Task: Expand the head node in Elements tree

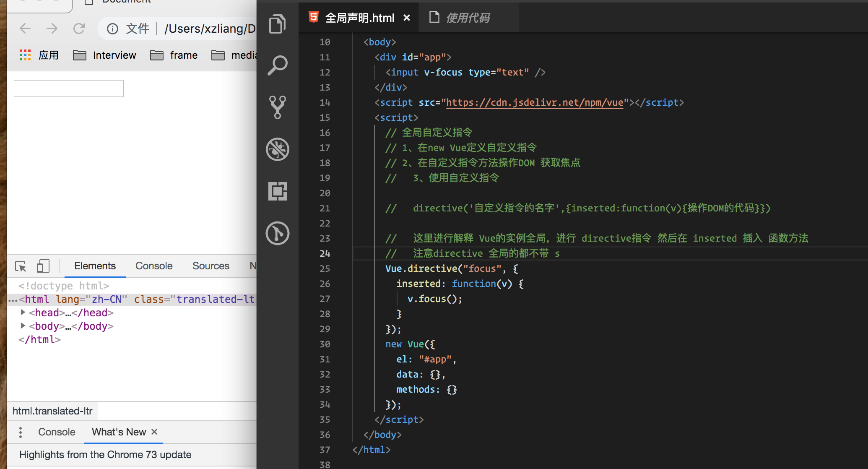Action: coord(23,313)
